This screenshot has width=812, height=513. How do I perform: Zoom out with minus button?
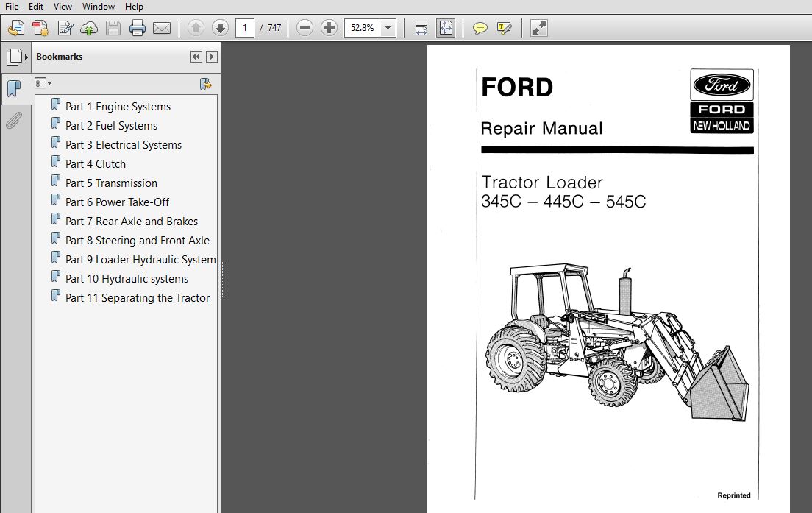click(305, 28)
